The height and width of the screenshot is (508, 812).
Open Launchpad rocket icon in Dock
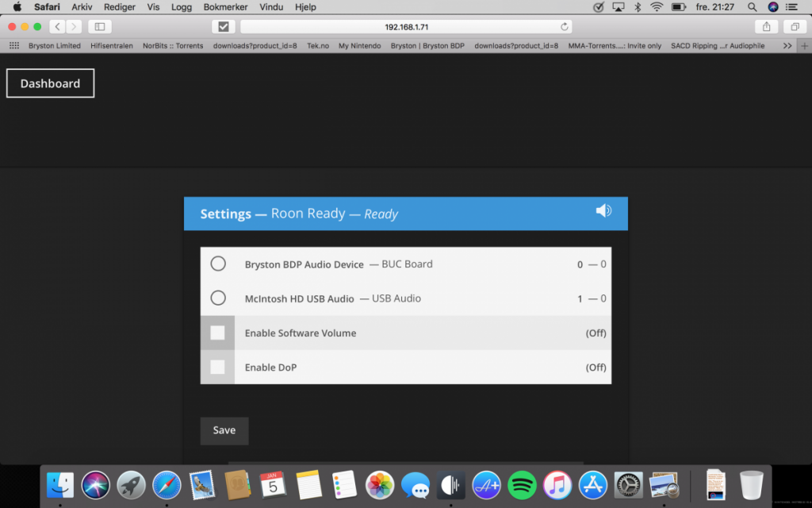pos(131,485)
